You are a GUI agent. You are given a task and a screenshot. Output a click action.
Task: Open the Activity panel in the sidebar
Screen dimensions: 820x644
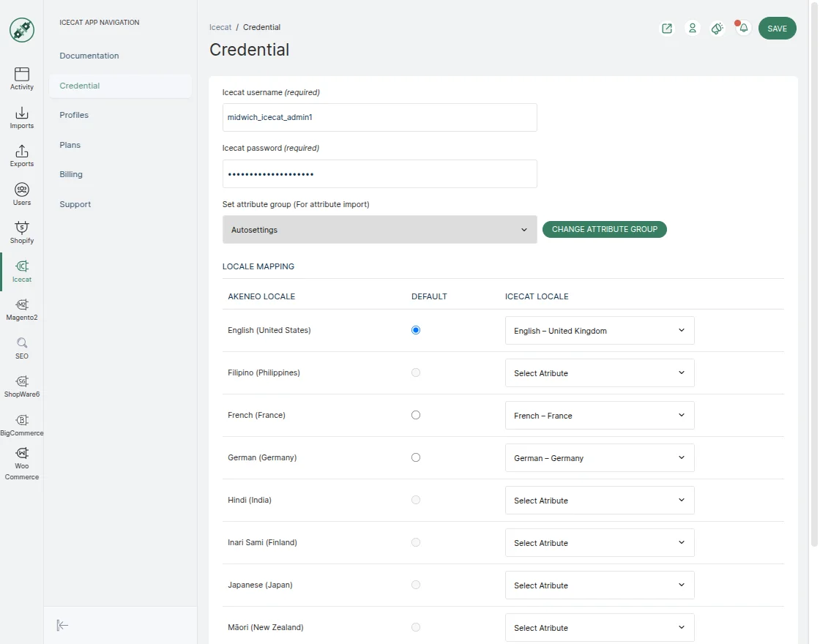click(x=21, y=77)
